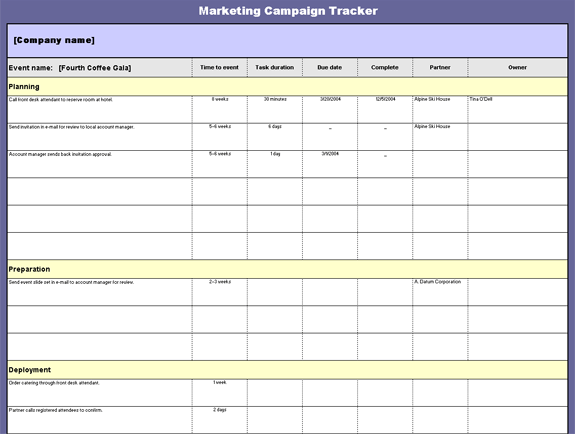
Task: Select the Time to event column header
Action: click(x=219, y=68)
